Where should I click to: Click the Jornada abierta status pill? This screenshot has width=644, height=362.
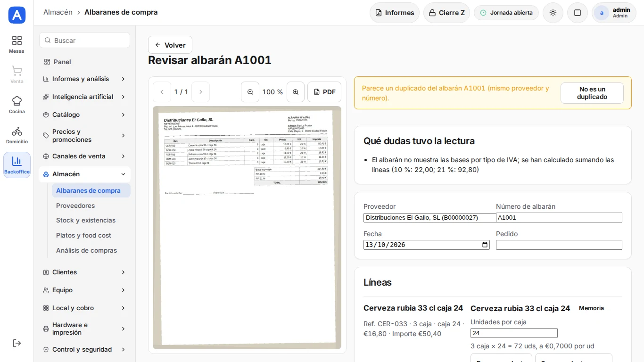pos(506,13)
